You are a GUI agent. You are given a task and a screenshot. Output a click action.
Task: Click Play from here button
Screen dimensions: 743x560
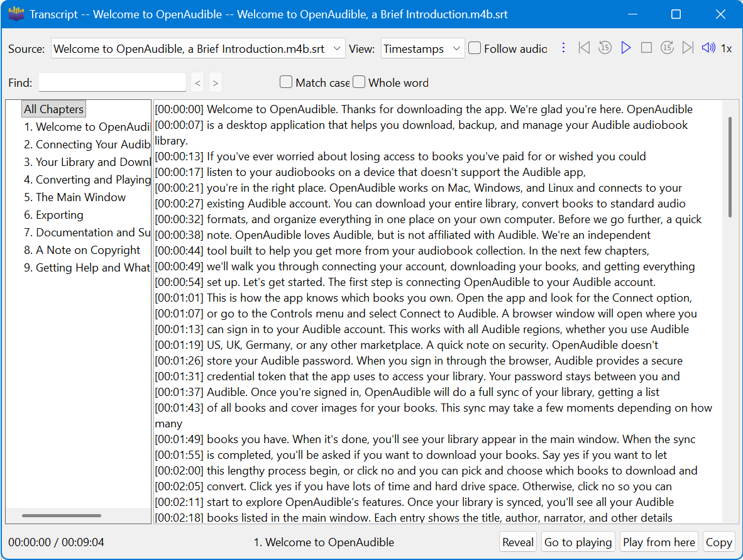[x=659, y=542]
